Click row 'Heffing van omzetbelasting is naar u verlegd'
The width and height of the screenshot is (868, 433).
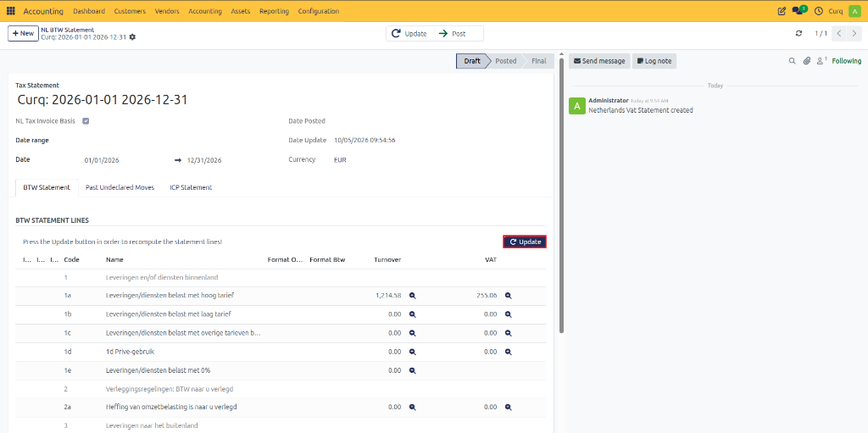tap(281, 407)
